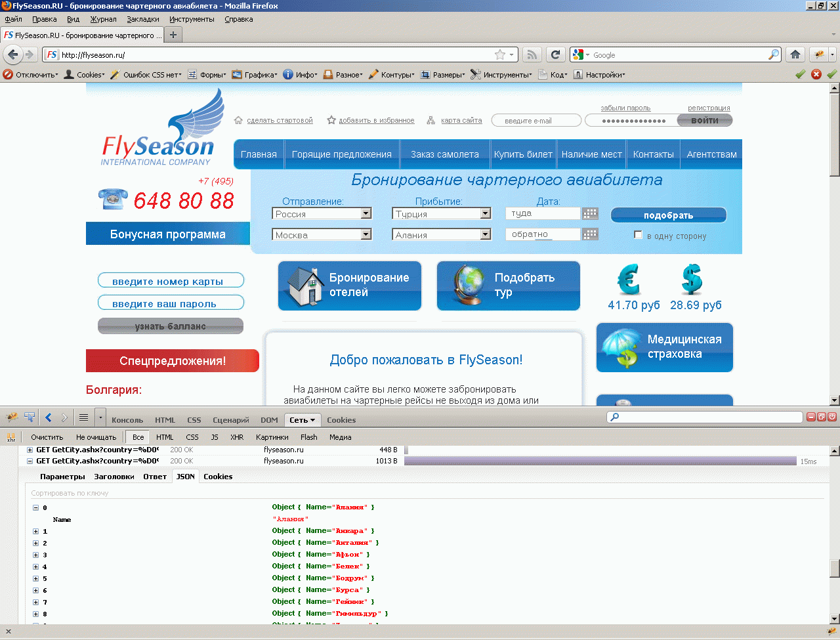Click the red error indicator in Web Developer toolbar
This screenshot has width=840, height=640.
coord(816,74)
